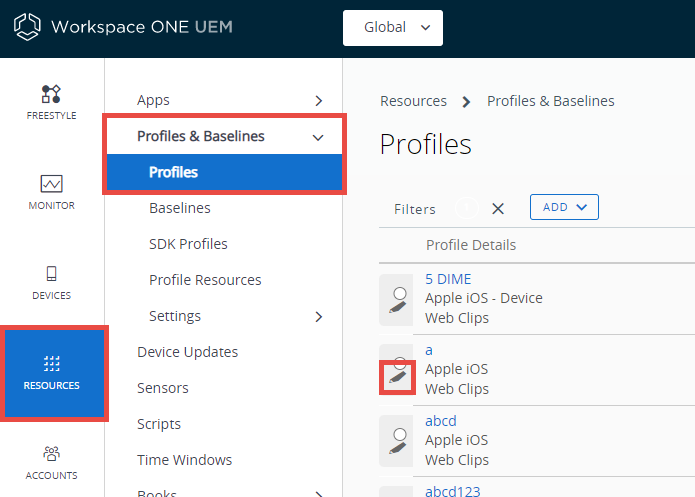695x497 pixels.
Task: Select profile 'a' radio button
Action: tap(400, 364)
